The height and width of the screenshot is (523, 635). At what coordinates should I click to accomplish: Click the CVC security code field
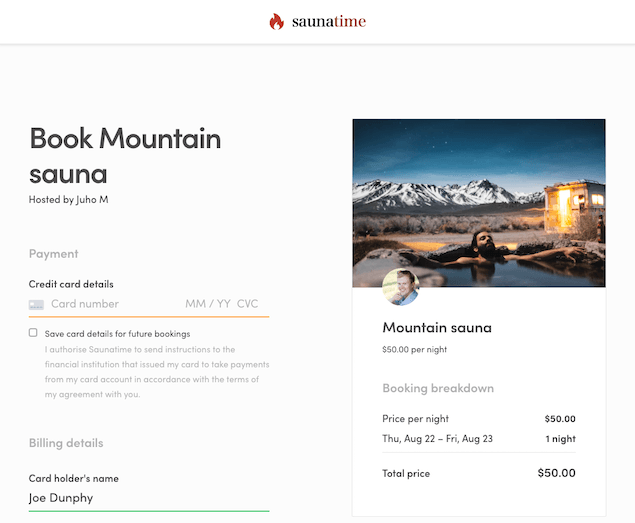[x=248, y=304]
